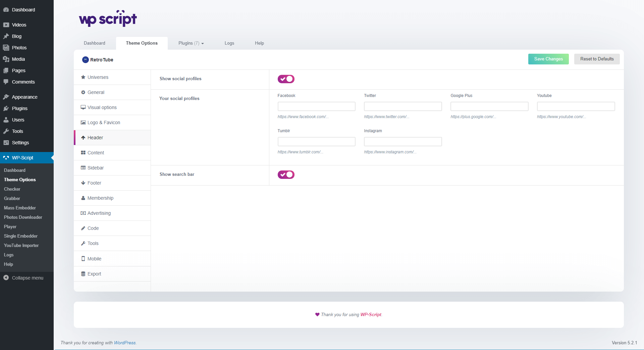Screen dimensions: 644x350
Task: Focus the Youtube profile URL field
Action: click(576, 106)
